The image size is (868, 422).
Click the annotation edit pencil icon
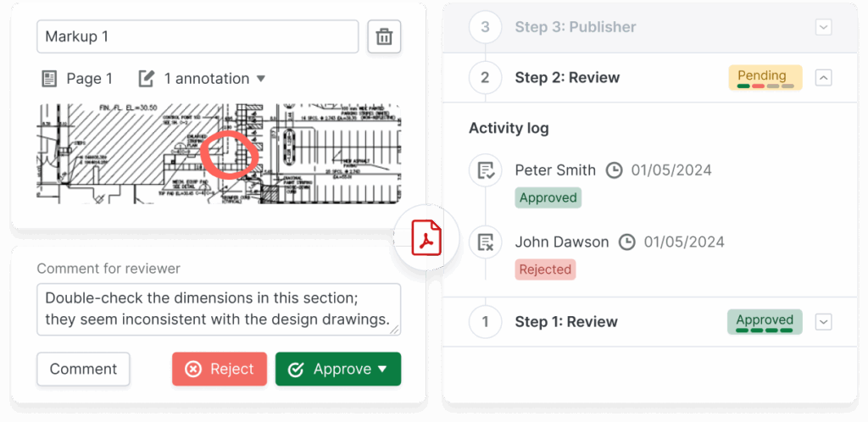coord(147,79)
